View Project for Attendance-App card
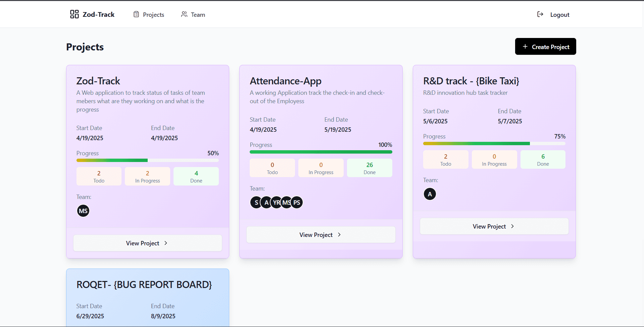 pyautogui.click(x=321, y=235)
